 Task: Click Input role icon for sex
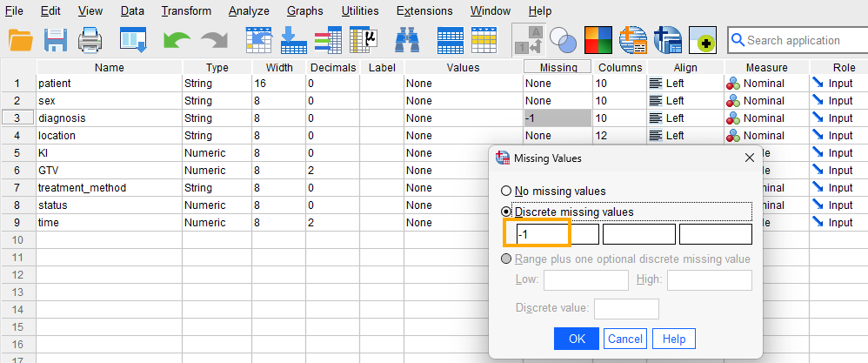tap(818, 100)
